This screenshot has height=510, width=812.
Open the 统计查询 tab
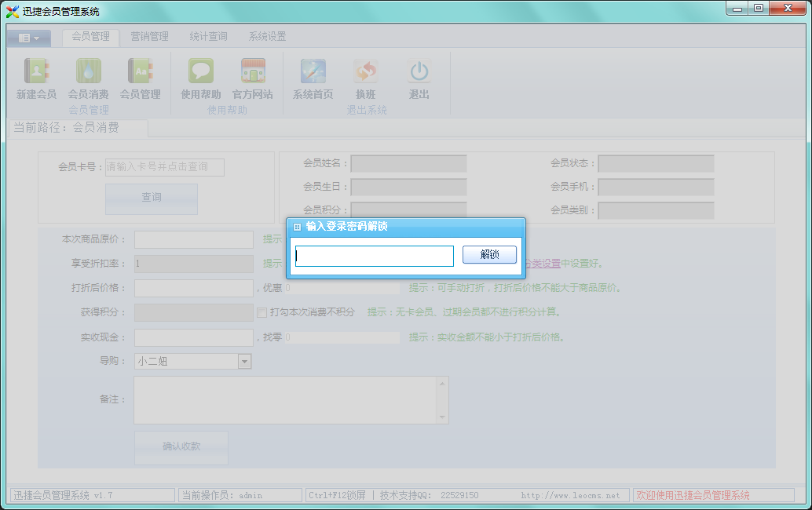pos(208,37)
